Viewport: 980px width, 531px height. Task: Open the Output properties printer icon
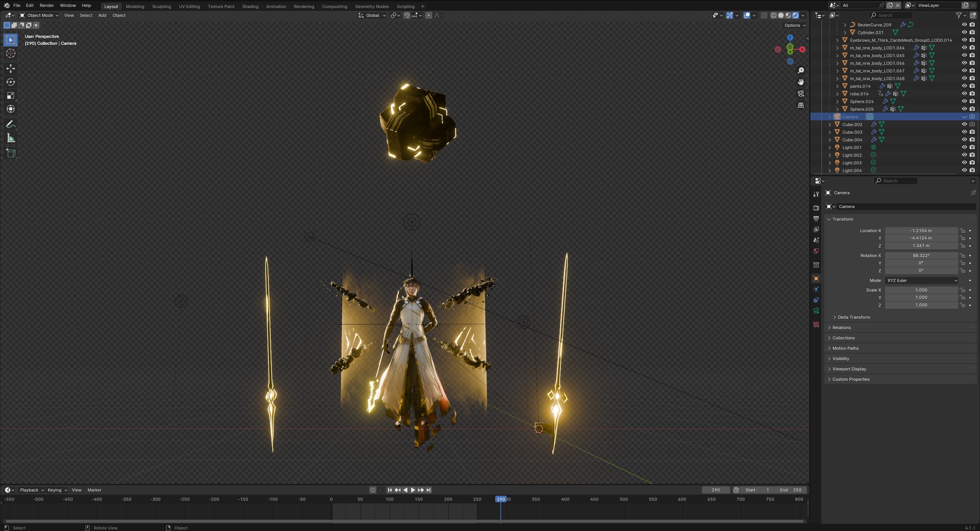tap(816, 218)
